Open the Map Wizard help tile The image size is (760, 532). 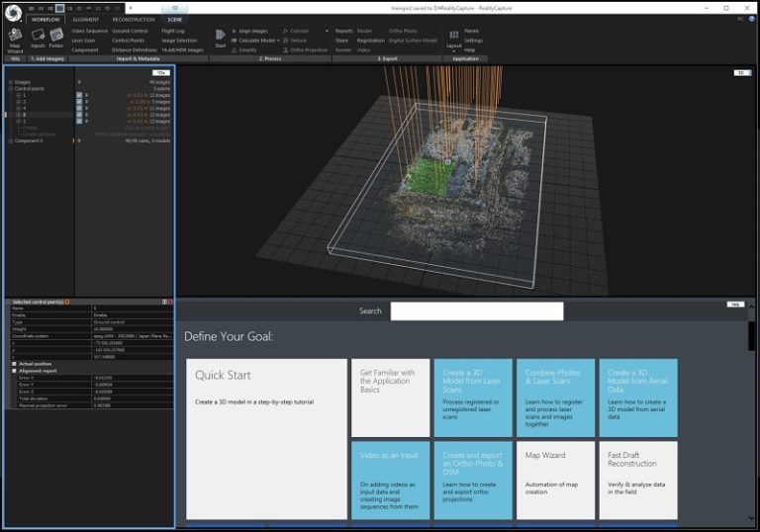554,480
